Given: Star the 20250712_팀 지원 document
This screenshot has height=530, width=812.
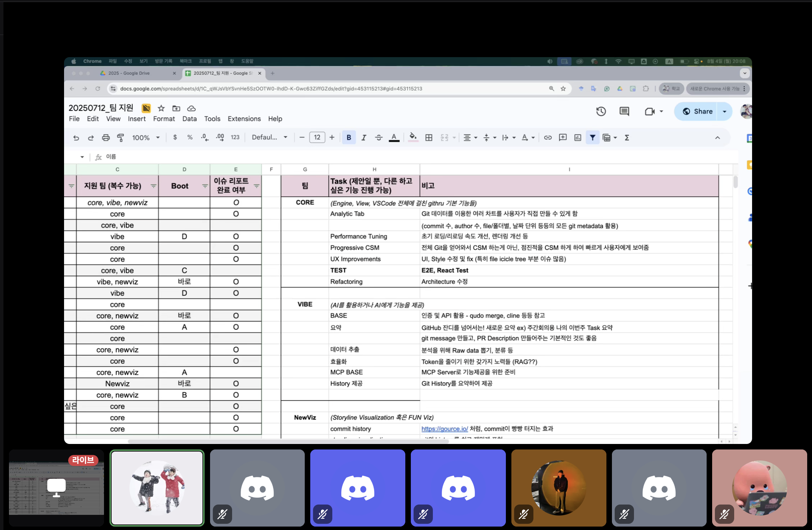Looking at the screenshot, I should (x=161, y=108).
